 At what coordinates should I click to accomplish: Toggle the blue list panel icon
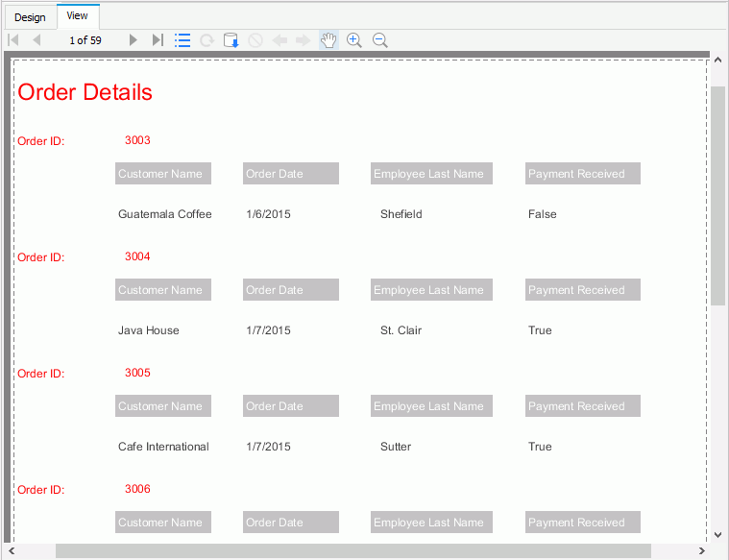click(x=182, y=40)
